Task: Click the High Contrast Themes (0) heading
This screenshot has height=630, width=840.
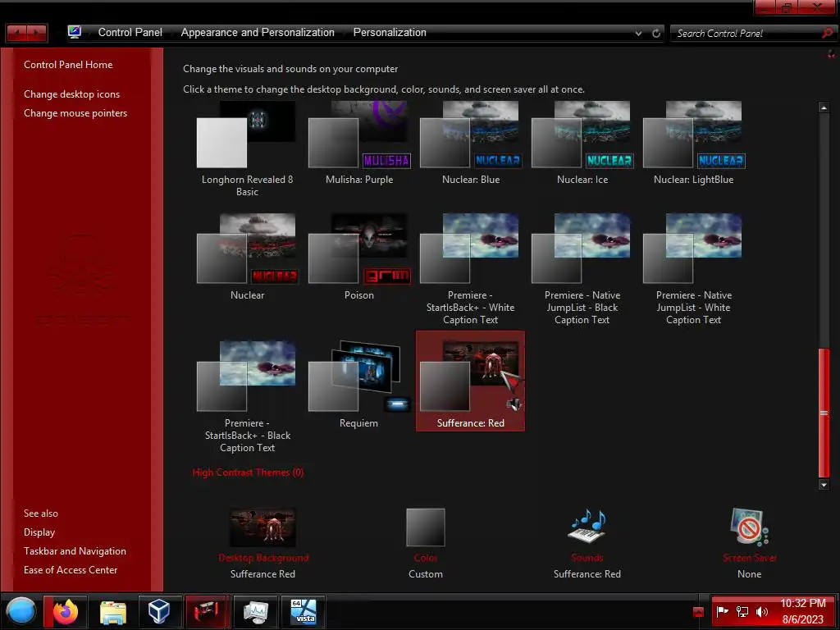Action: pyautogui.click(x=248, y=472)
